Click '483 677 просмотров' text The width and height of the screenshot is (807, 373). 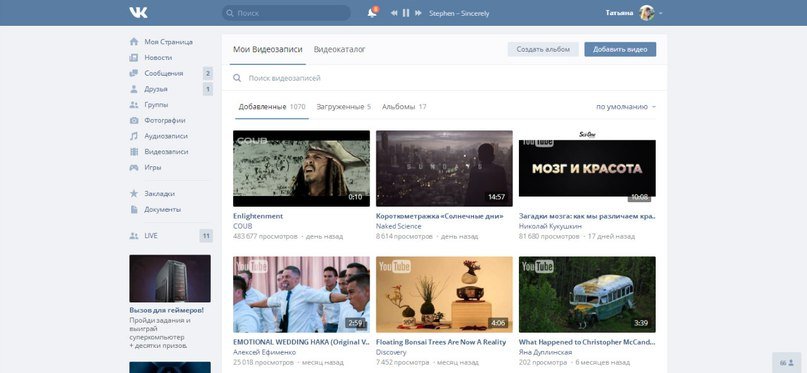coord(265,237)
